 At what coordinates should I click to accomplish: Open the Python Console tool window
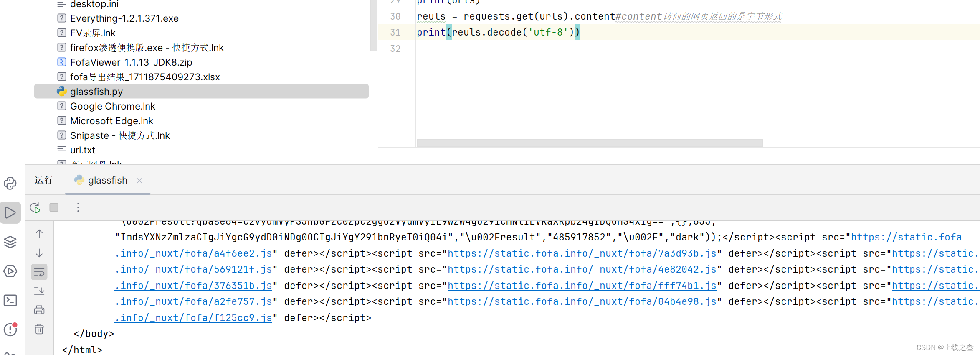10,184
